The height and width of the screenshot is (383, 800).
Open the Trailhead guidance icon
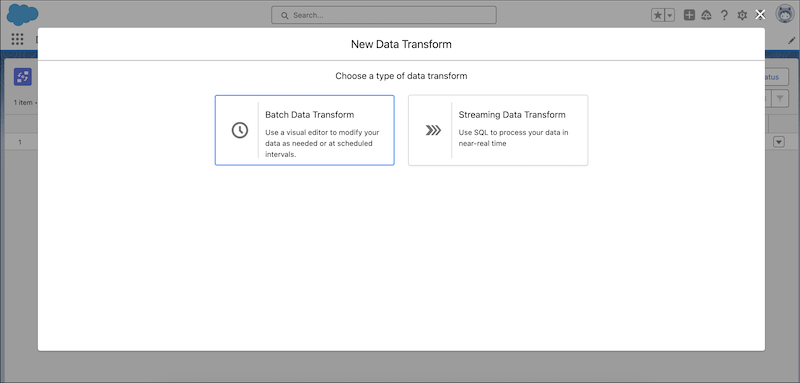click(707, 15)
